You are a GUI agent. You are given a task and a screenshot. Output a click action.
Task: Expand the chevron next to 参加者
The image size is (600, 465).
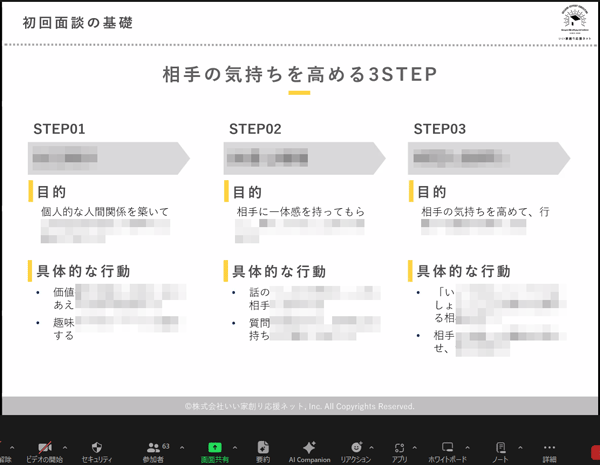[x=182, y=448]
